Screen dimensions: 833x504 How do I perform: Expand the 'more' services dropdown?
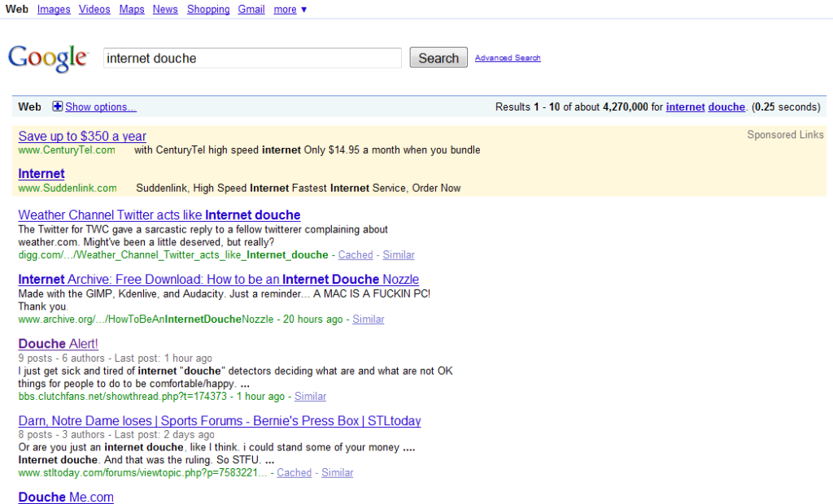point(290,10)
